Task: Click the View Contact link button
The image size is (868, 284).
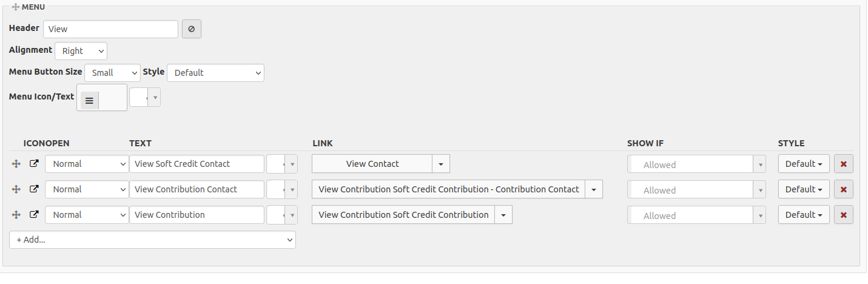Action: pos(372,164)
